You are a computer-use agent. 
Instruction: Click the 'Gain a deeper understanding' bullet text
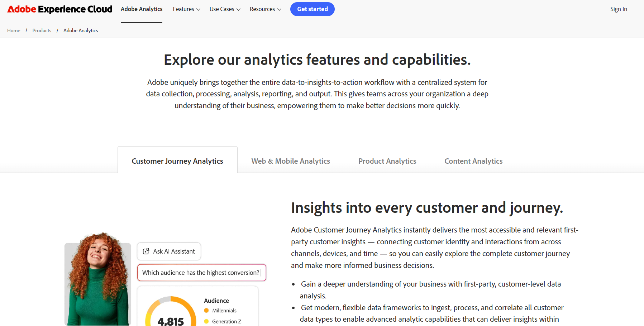[430, 290]
